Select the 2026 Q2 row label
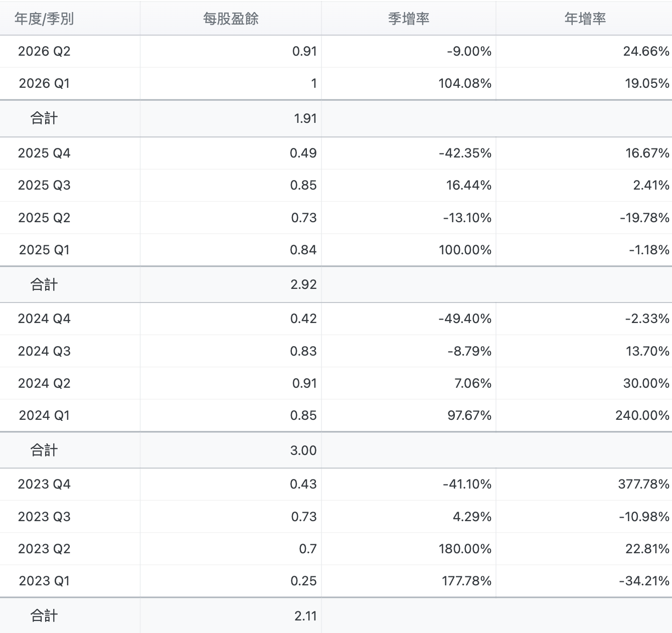Screen dimensions: 672x633 [44, 51]
